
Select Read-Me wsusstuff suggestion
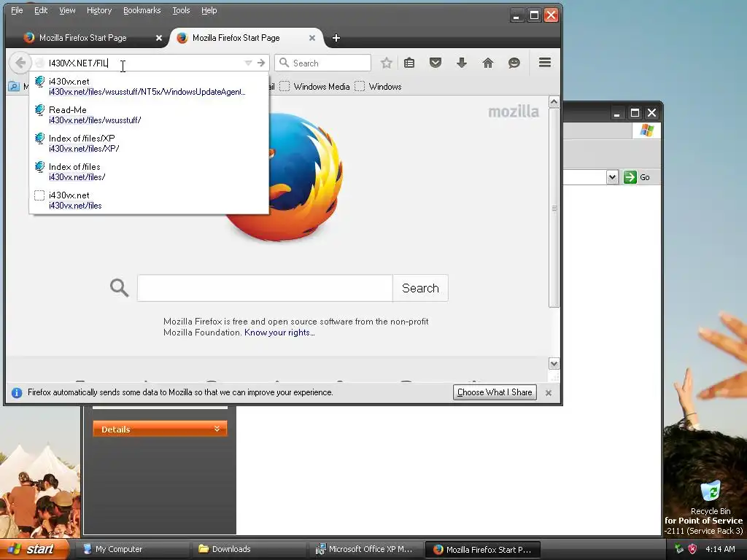coord(149,114)
